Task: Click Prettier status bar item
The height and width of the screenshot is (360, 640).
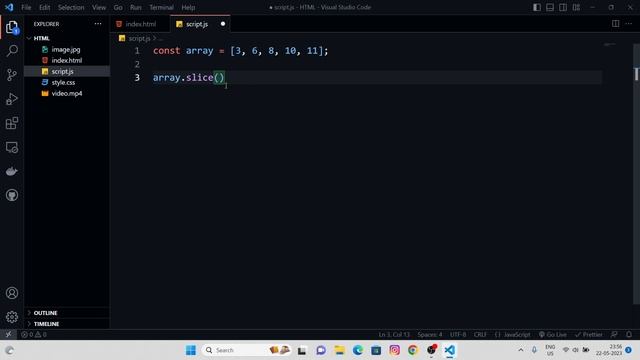Action: [589, 334]
